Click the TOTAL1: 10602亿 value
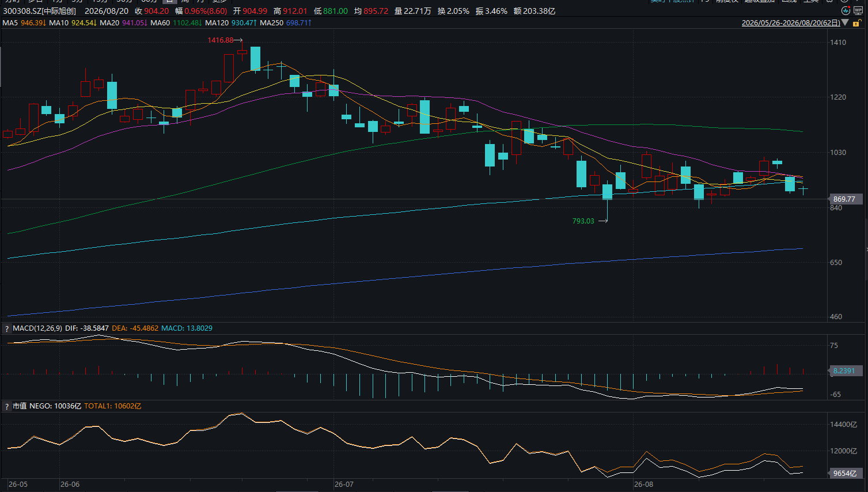This screenshot has width=868, height=492. point(113,406)
